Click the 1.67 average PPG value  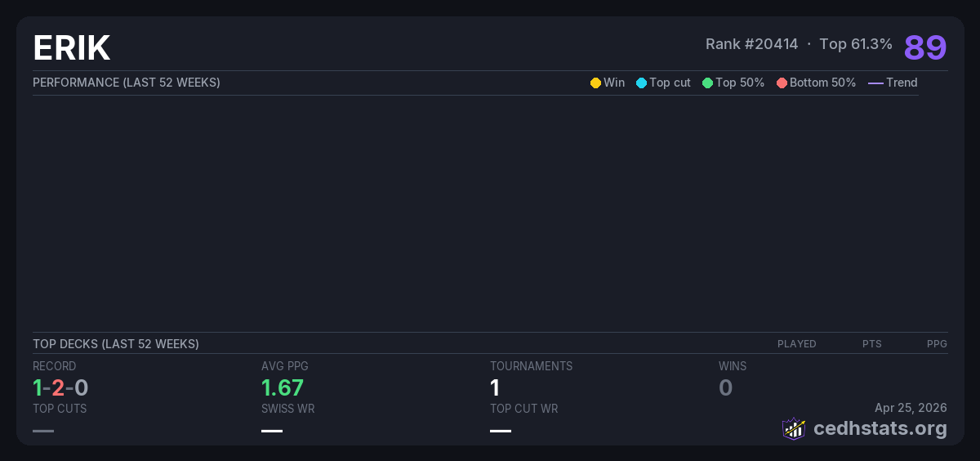283,387
